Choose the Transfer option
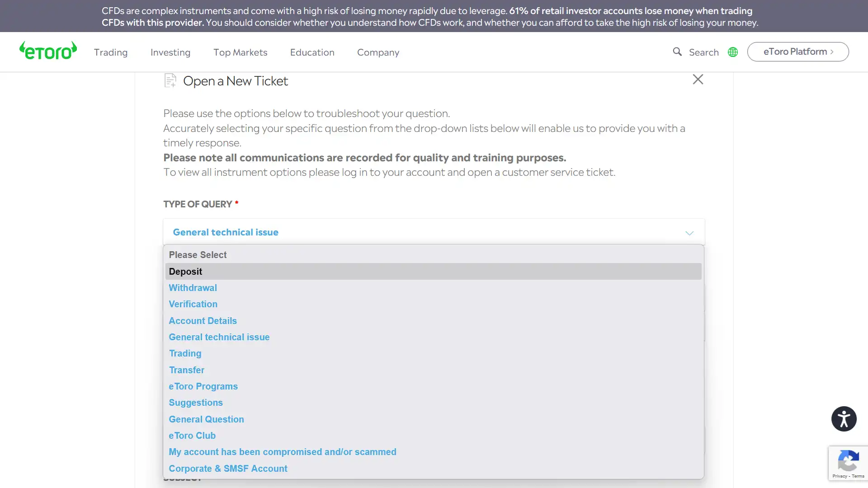 434,370
